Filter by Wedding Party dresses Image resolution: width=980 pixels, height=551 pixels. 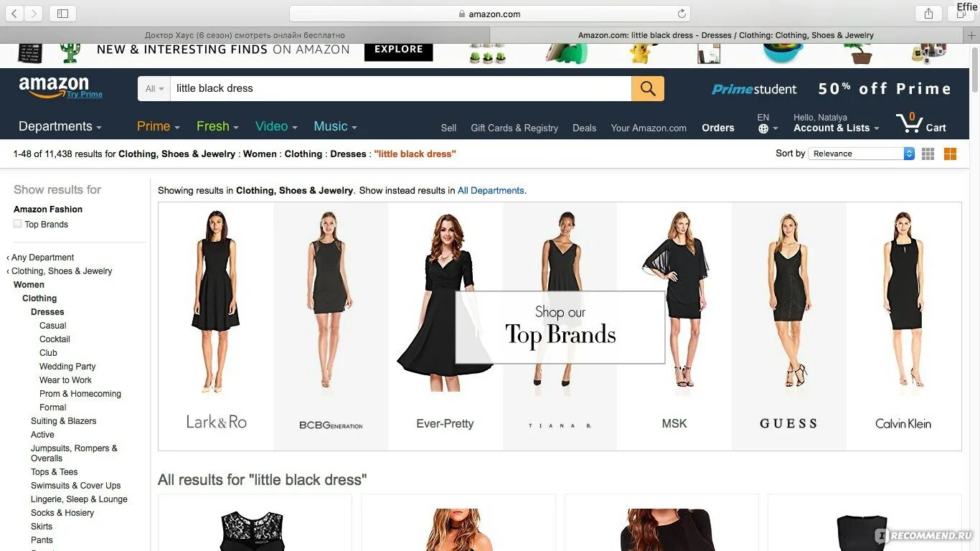coord(67,367)
